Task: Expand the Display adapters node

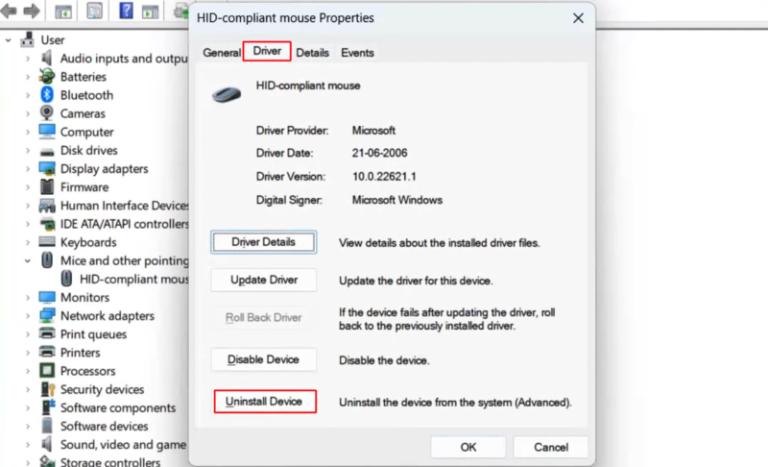Action: pyautogui.click(x=27, y=169)
